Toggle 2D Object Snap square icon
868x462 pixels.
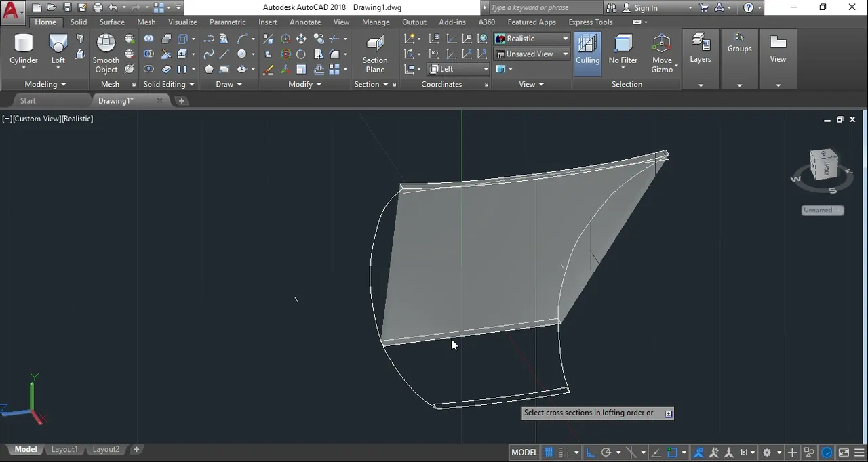672,453
